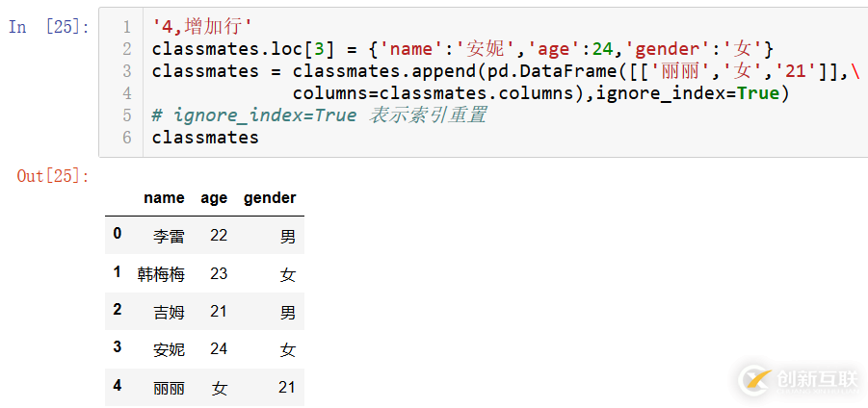Click the In [25] cell prompt

point(48,27)
